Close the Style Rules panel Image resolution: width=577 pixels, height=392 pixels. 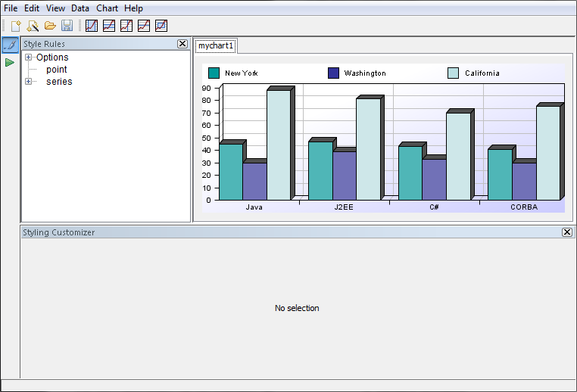tap(182, 44)
